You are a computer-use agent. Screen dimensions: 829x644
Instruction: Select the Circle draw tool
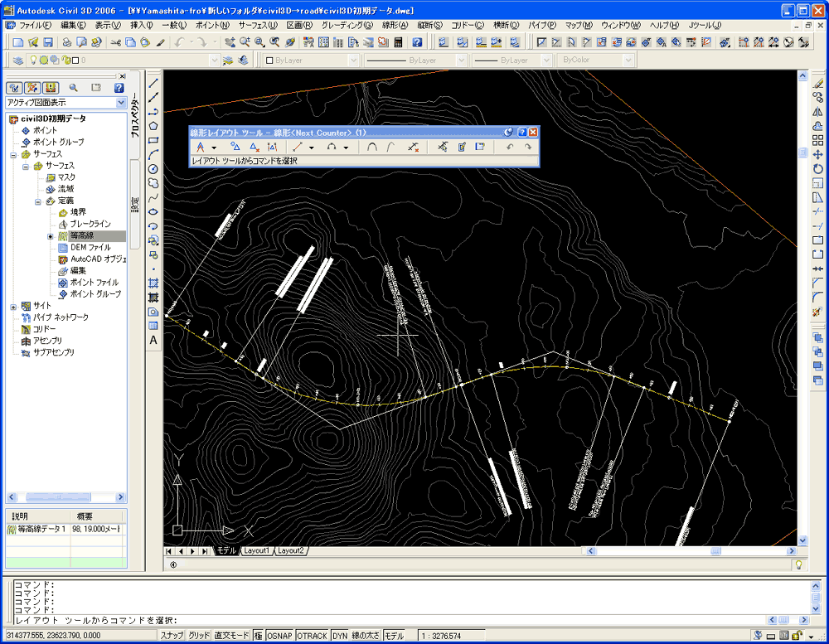point(153,169)
